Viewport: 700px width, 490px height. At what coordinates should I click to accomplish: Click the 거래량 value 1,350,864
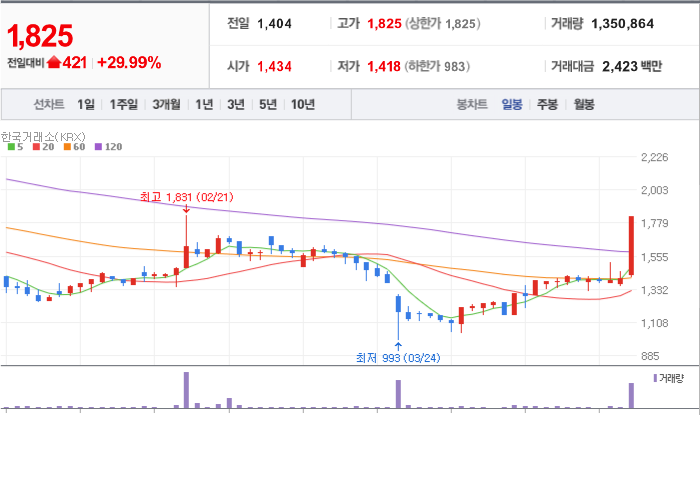(x=622, y=24)
